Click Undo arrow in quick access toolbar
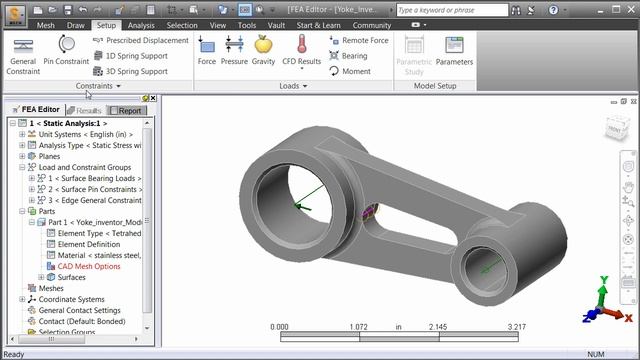The width and height of the screenshot is (640, 360). 83,10
